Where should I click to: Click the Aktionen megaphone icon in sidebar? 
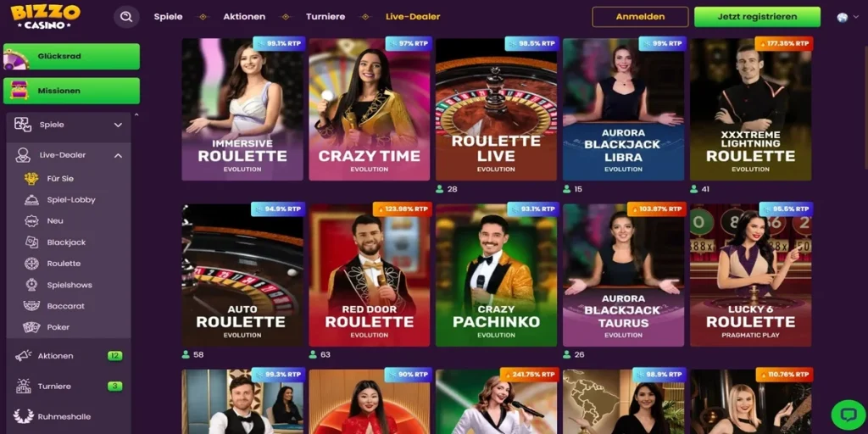(x=23, y=355)
